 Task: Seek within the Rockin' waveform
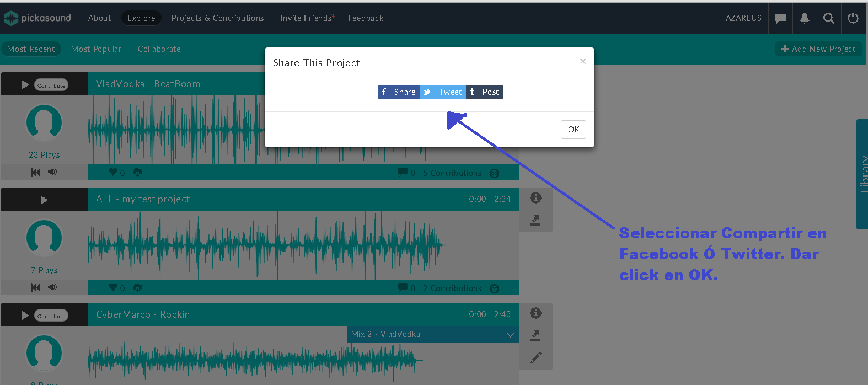click(303, 359)
